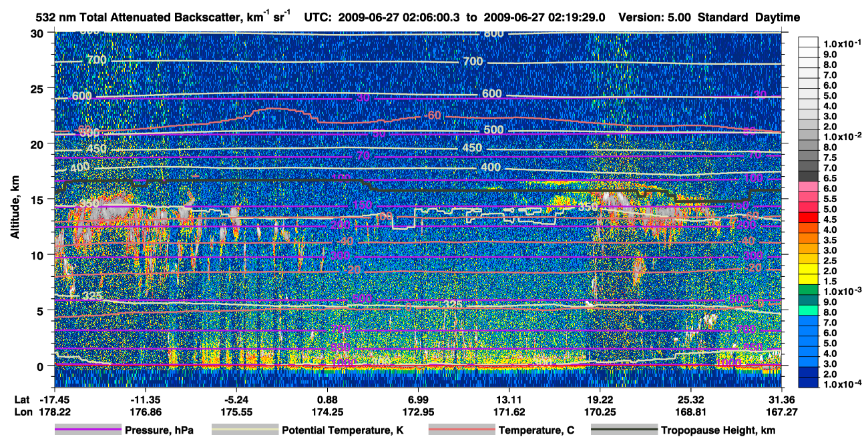Click longitude value '170.25'
Viewport: 868px width, 445px height.
tap(600, 412)
